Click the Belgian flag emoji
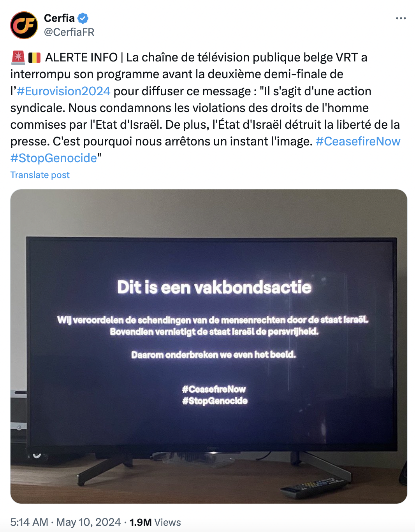 (35, 58)
